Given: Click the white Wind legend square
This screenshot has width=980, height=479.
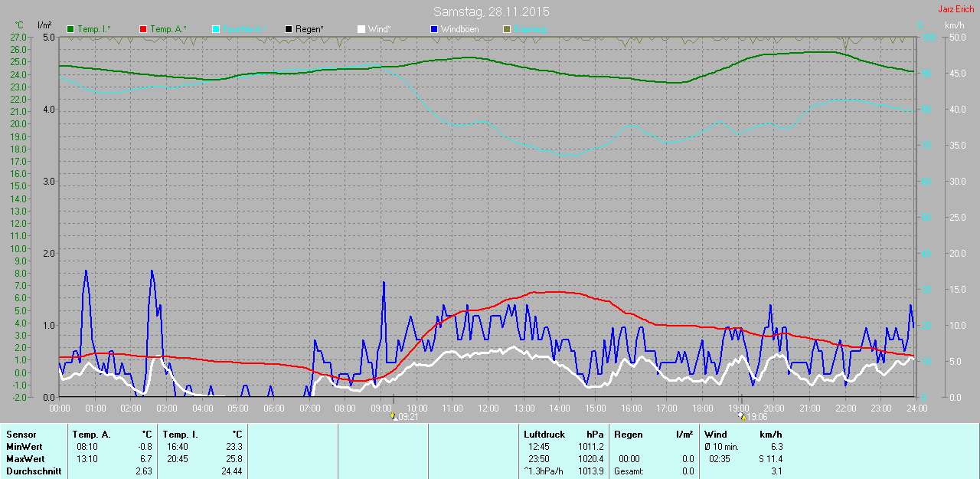Looking at the screenshot, I should 361,29.
